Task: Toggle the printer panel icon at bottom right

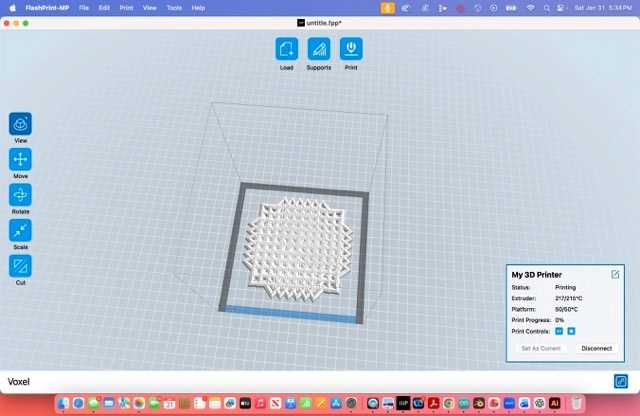Action: click(x=620, y=382)
